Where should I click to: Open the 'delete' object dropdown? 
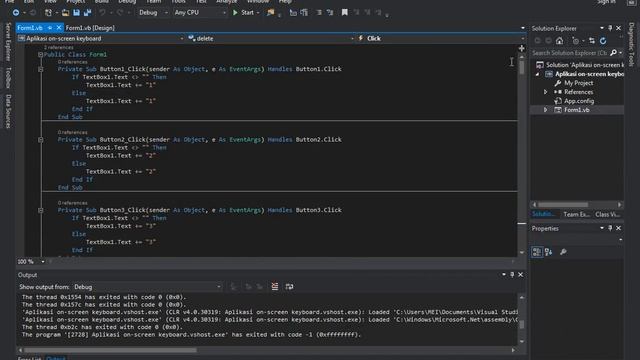(271, 38)
